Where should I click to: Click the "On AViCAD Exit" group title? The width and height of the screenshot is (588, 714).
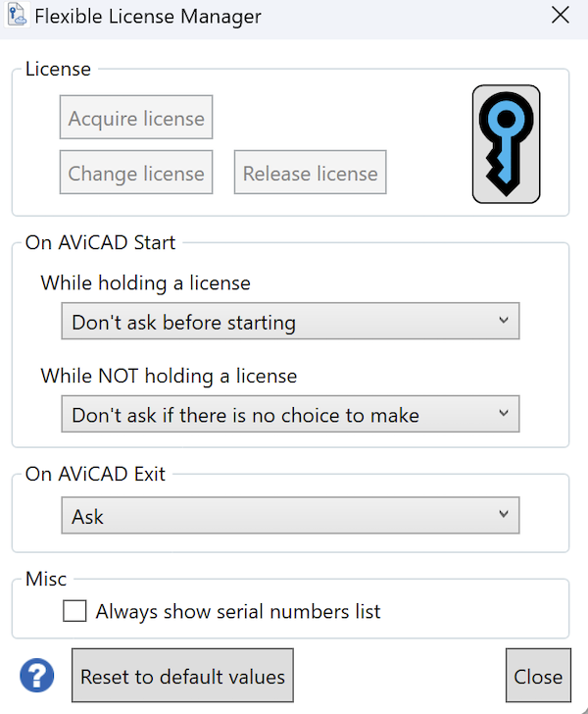(x=95, y=474)
